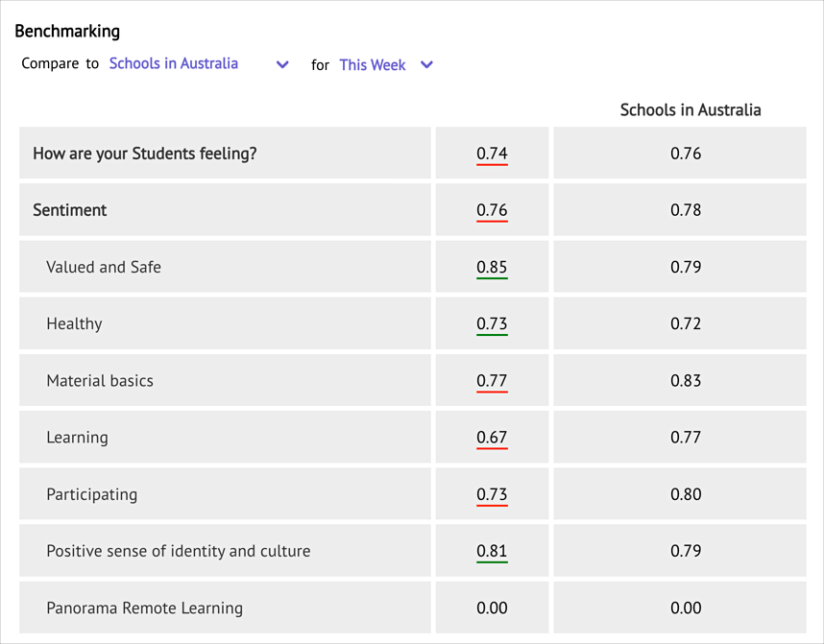Open the 0.77 Material basics score

[492, 381]
